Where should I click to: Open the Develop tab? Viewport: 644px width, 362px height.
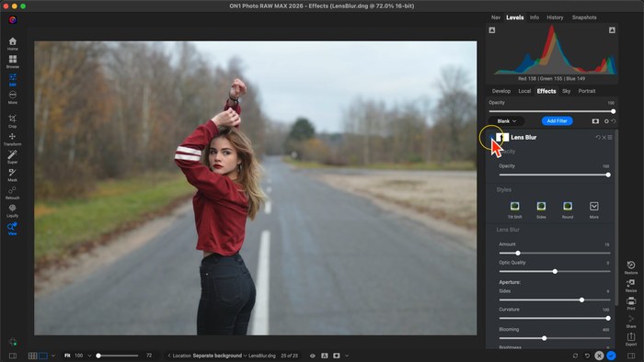(x=501, y=91)
